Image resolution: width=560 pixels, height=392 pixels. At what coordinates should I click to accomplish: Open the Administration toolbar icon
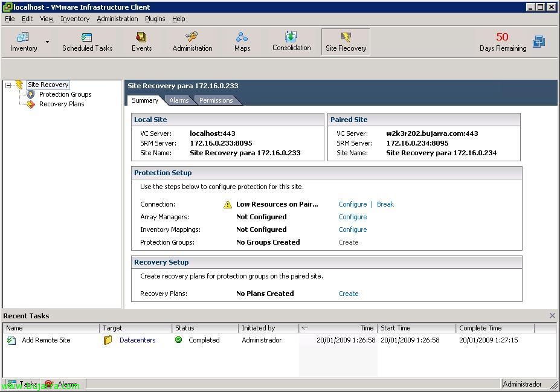192,42
